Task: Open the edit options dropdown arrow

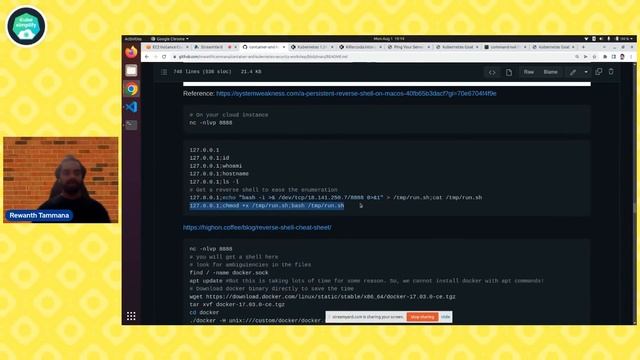Action: (x=586, y=72)
